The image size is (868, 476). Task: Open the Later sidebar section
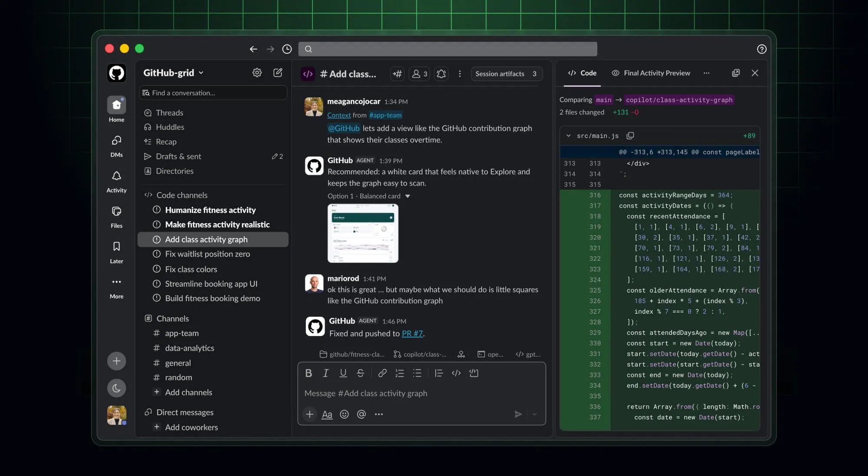[x=116, y=252]
